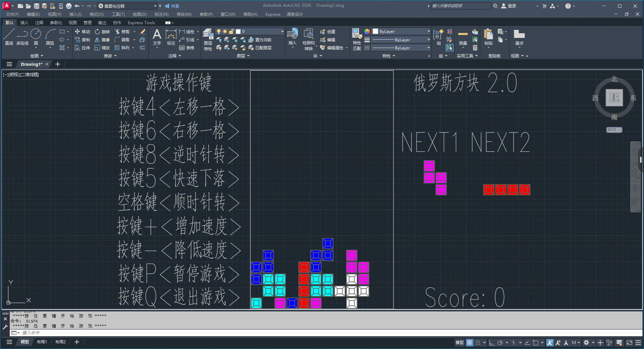This screenshot has height=349, width=644.
Task: Select the 圆 (Circle) drawing tool
Action: point(36,37)
